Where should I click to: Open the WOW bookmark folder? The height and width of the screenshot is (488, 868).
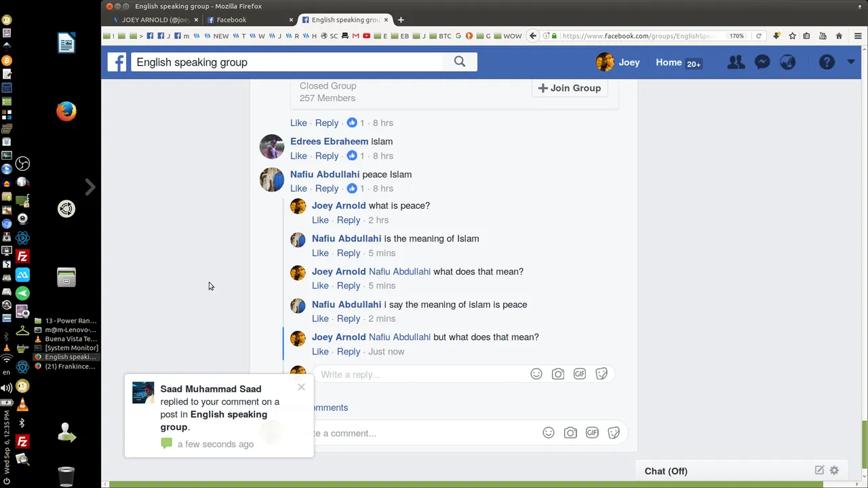pos(508,36)
